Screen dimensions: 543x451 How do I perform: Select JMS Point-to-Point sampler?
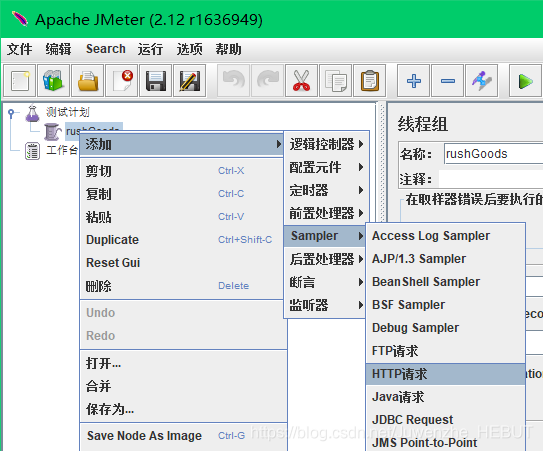pyautogui.click(x=446, y=443)
